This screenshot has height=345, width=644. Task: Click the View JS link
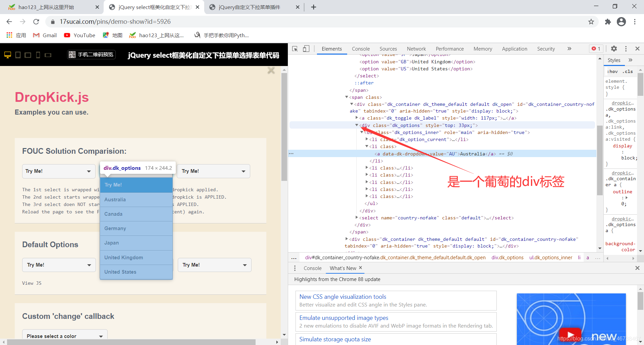pos(32,283)
